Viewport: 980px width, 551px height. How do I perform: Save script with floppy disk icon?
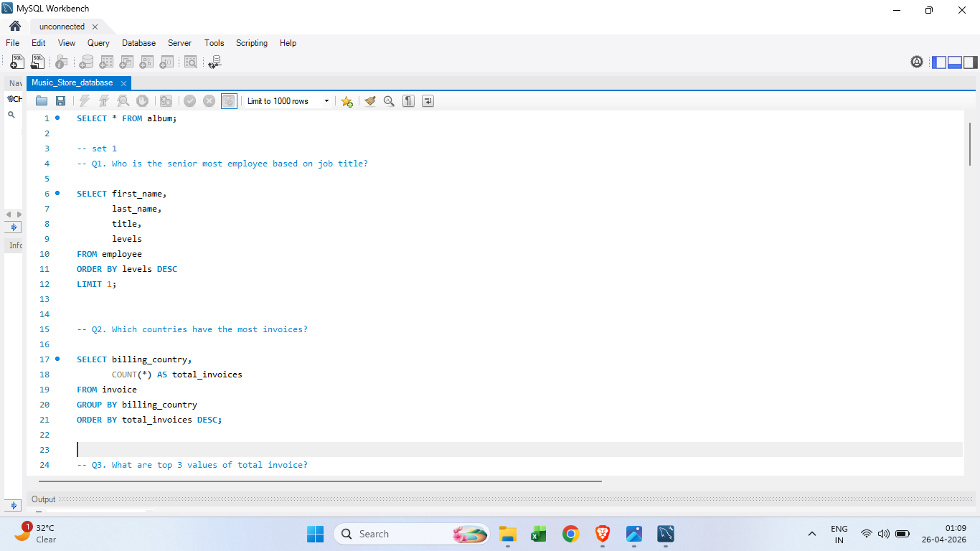(60, 101)
